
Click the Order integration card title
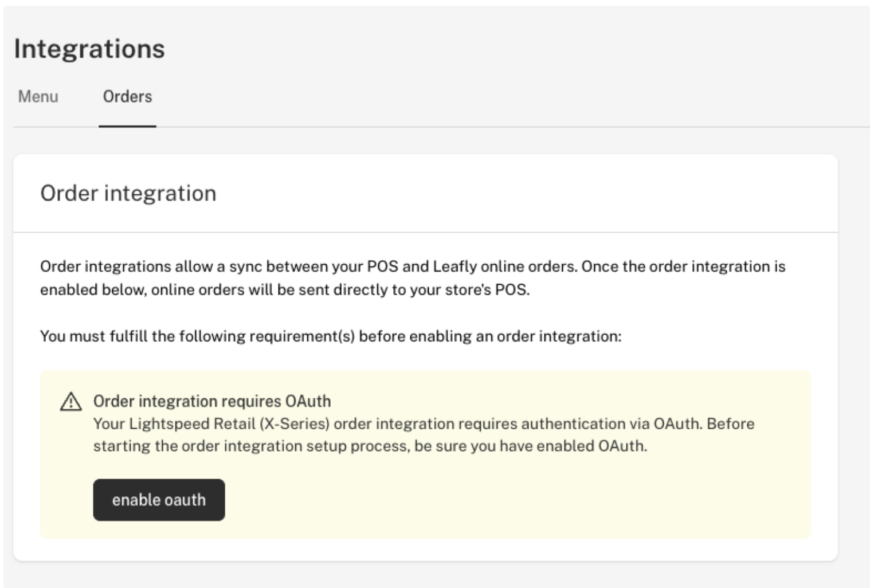[128, 193]
